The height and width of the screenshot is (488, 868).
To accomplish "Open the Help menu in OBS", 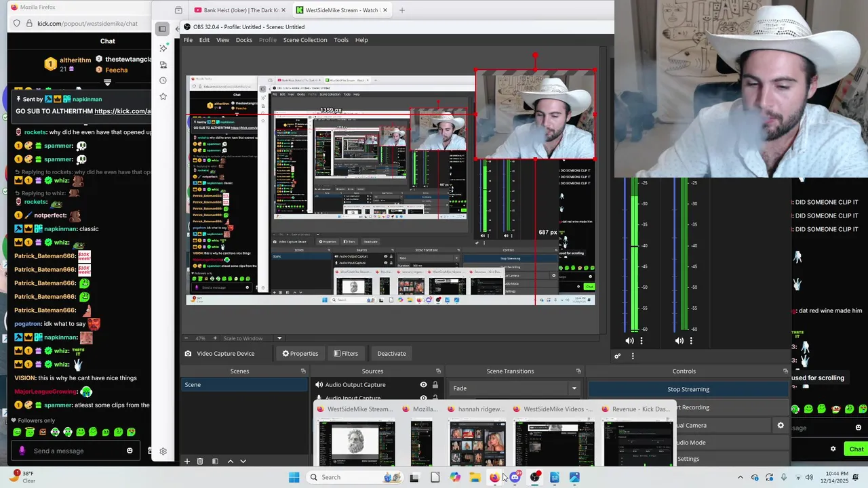I will click(x=361, y=40).
